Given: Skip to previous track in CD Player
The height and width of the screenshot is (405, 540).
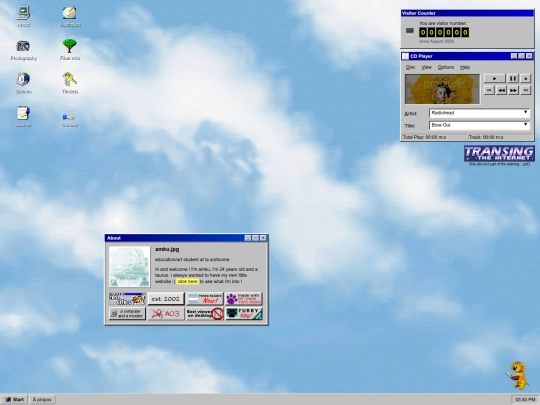Looking at the screenshot, I should click(x=489, y=90).
